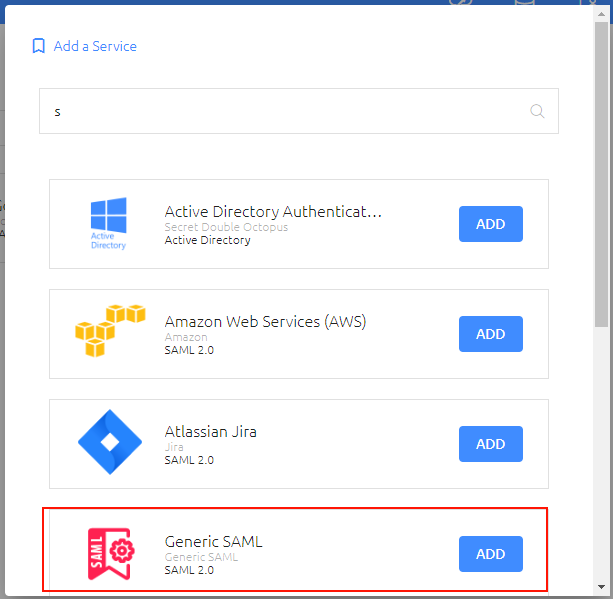Add the Active Directory Authentication service
Image resolution: width=613 pixels, height=599 pixels.
click(x=491, y=224)
